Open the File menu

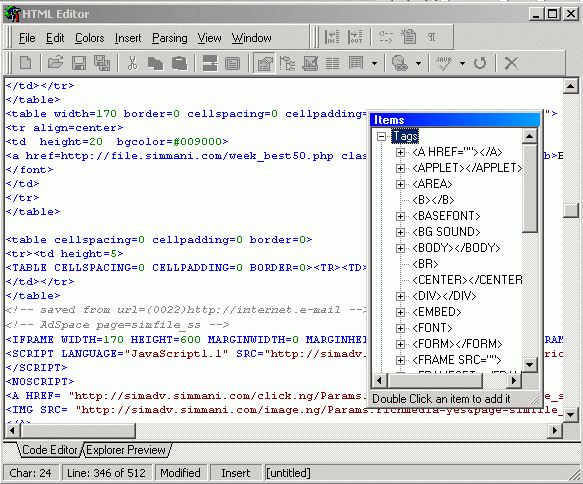(x=27, y=38)
